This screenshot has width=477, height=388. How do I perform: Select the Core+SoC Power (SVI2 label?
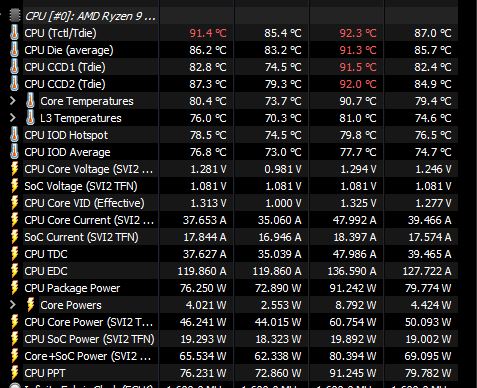click(x=88, y=356)
